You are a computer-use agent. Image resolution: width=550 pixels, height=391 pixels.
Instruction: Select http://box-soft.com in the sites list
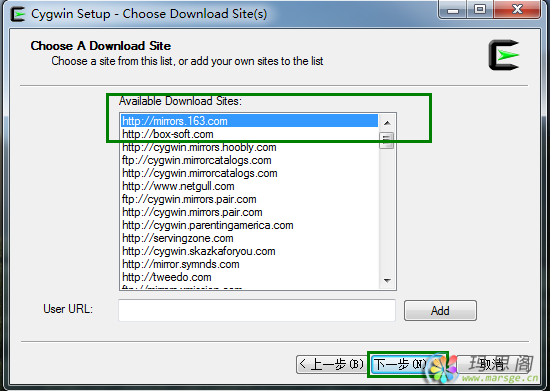[249, 134]
